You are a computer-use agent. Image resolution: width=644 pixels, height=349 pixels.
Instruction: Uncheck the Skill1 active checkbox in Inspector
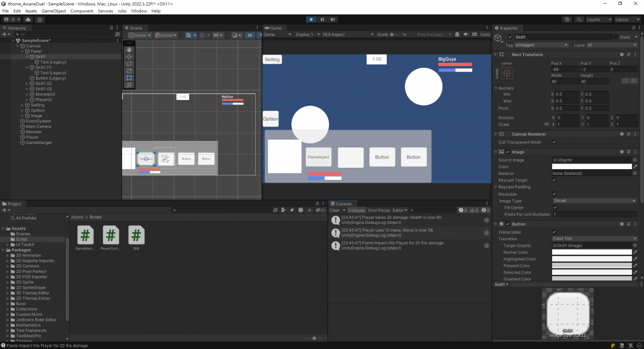click(x=511, y=37)
